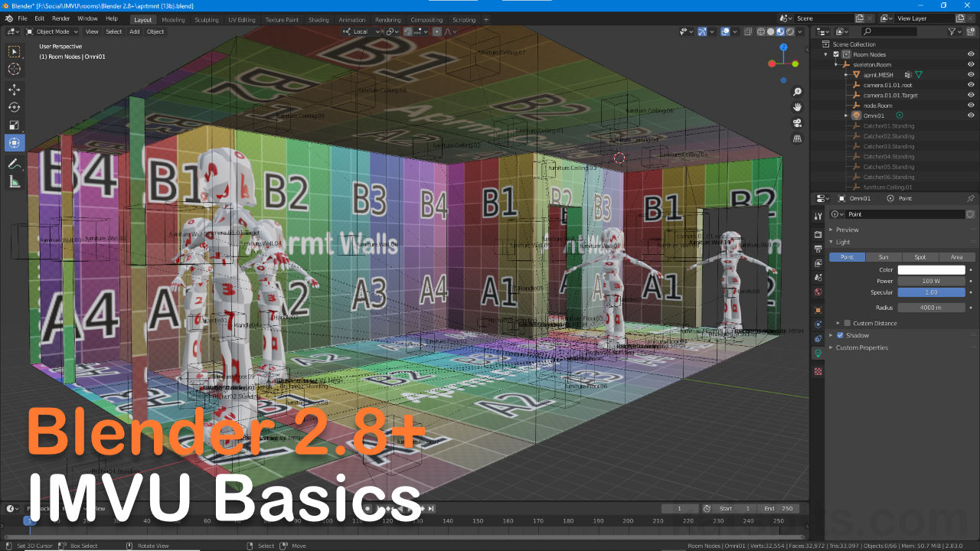Open the View Layer properties tab
The width and height of the screenshot is (980, 551).
818,262
